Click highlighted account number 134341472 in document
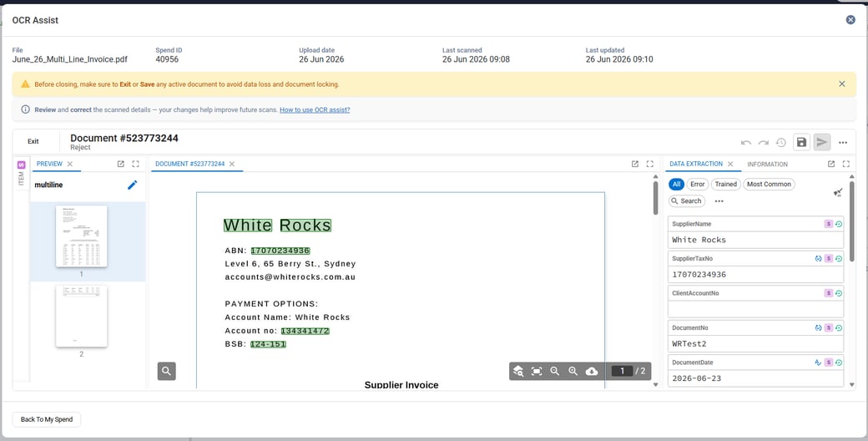The image size is (868, 441). click(x=305, y=331)
